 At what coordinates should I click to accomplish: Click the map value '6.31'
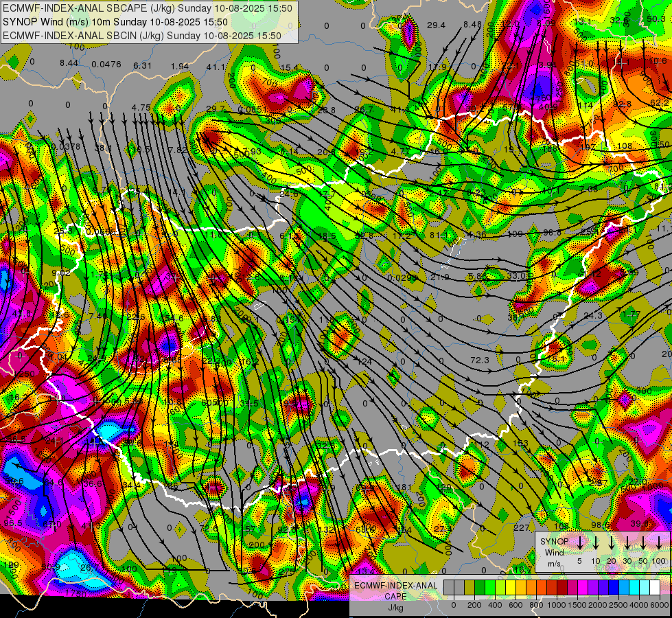tap(142, 66)
